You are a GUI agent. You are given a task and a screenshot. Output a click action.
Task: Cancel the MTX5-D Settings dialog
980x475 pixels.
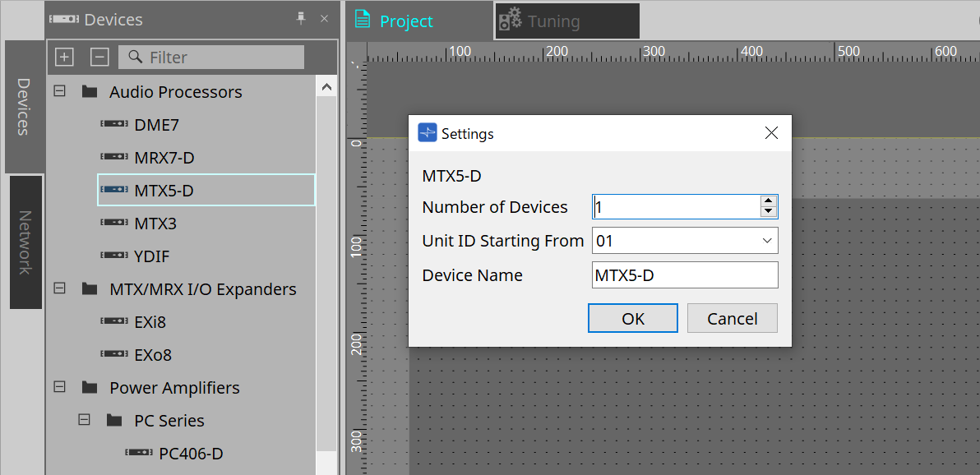(732, 317)
